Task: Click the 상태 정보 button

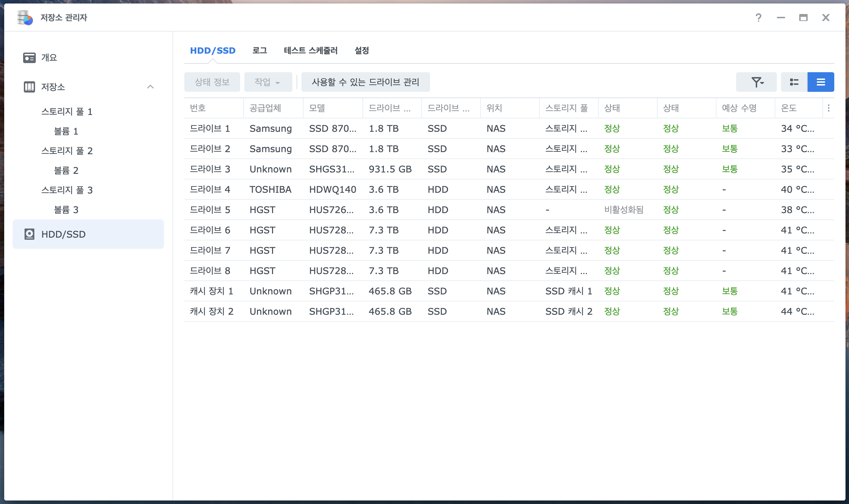Action: pos(212,82)
